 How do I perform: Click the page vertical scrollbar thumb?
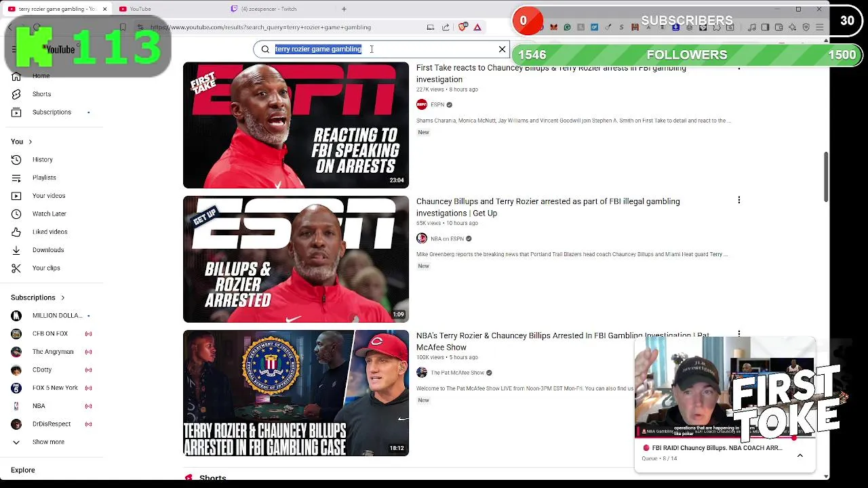click(825, 176)
